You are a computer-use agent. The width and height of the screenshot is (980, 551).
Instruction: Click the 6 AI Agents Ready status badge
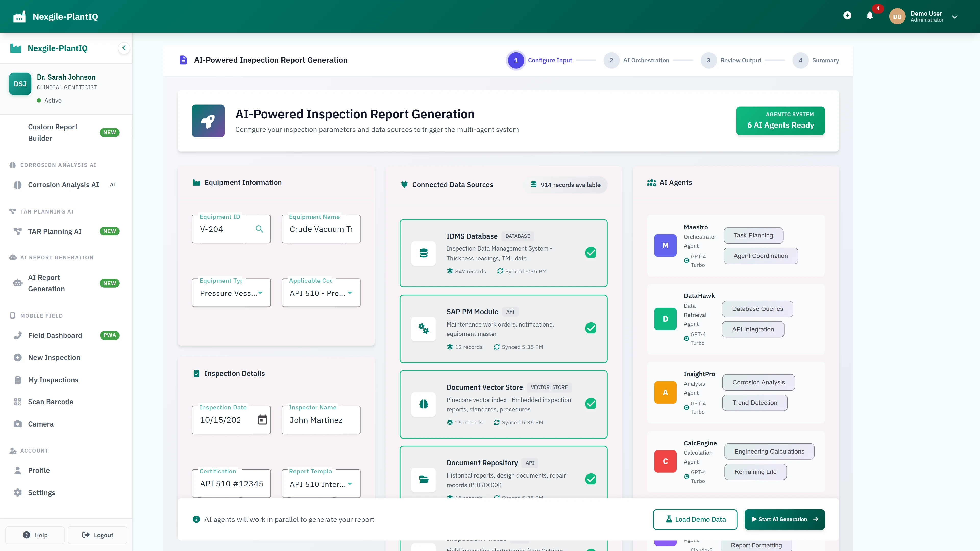coord(780,121)
